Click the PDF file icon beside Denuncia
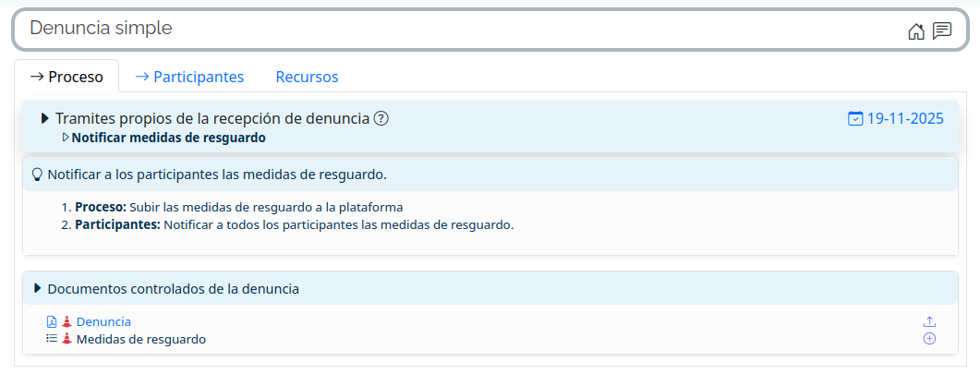The width and height of the screenshot is (980, 374). pos(52,322)
